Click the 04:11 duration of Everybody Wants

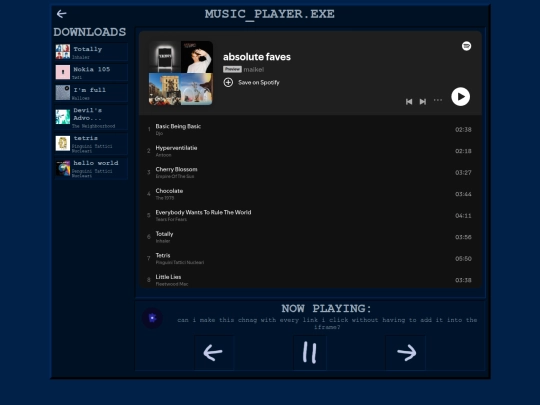pyautogui.click(x=463, y=216)
